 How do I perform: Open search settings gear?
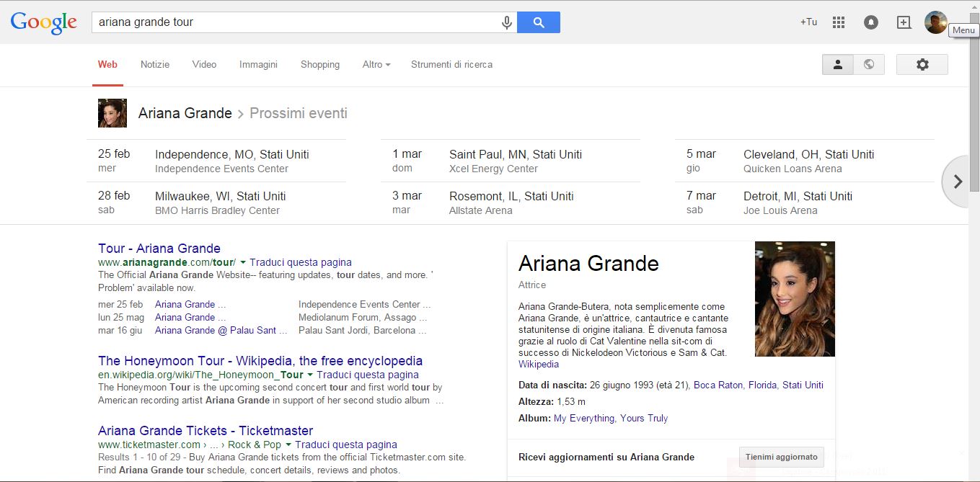[922, 64]
